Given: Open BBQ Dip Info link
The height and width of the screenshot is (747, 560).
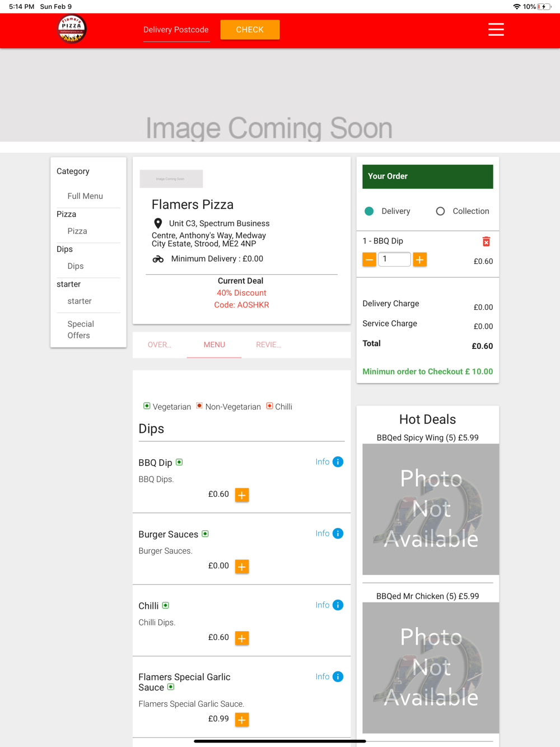Looking at the screenshot, I should click(323, 462).
